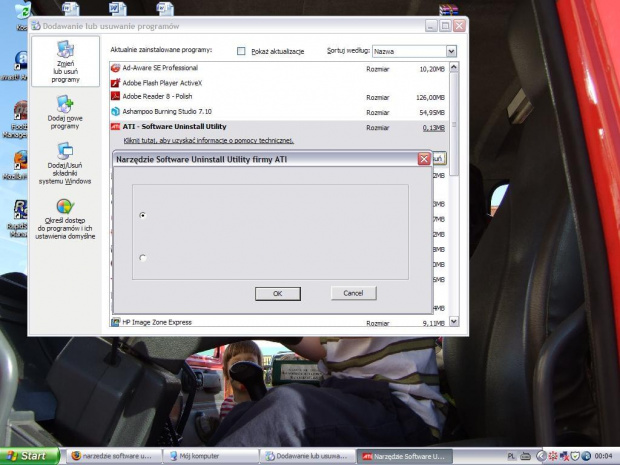Viewport: 620px width, 465px height.
Task: Select the first radio option in ATI dialog
Action: click(x=143, y=215)
